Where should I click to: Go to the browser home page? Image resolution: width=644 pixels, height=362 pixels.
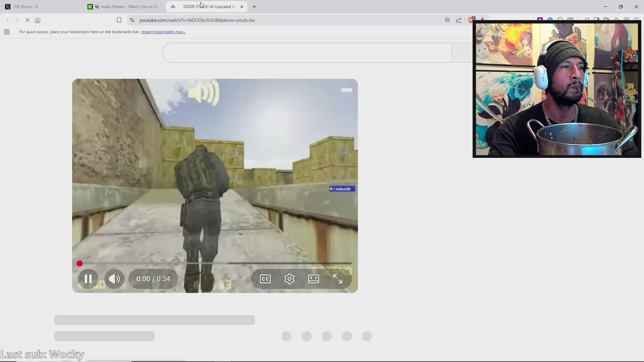pos(37,20)
